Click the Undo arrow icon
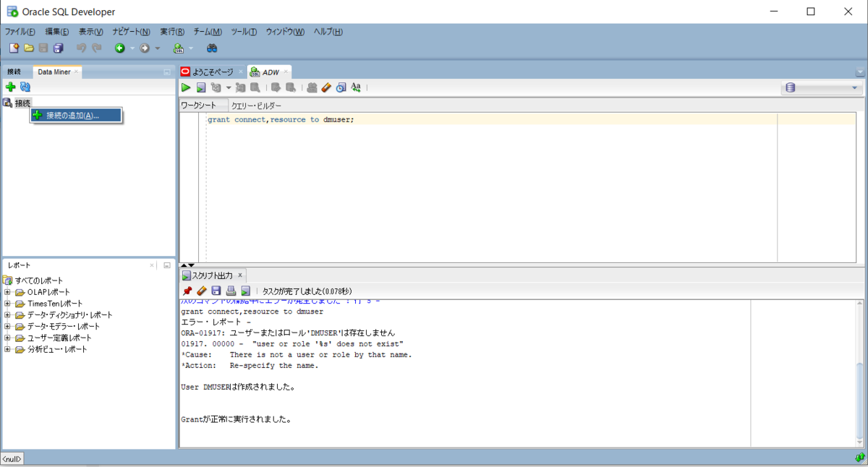 [x=81, y=48]
